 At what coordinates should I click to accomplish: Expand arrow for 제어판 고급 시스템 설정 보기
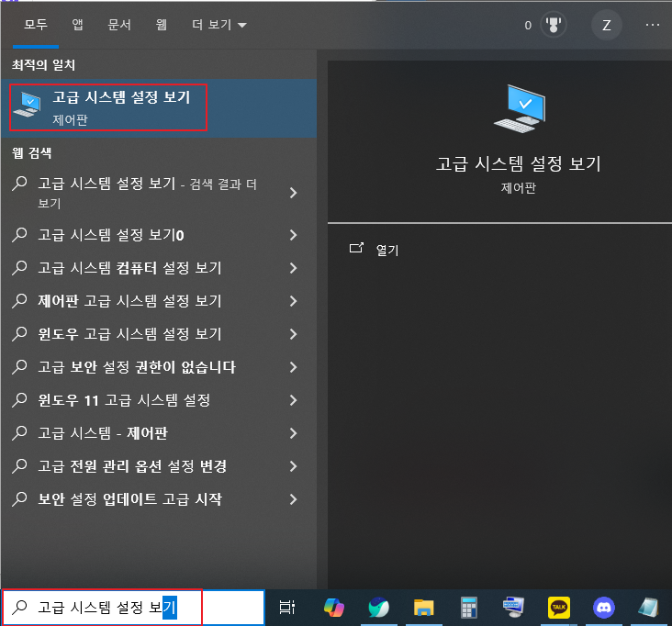[293, 301]
